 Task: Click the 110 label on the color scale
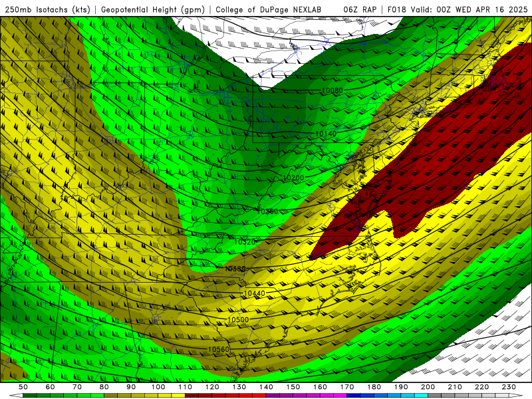(x=186, y=387)
